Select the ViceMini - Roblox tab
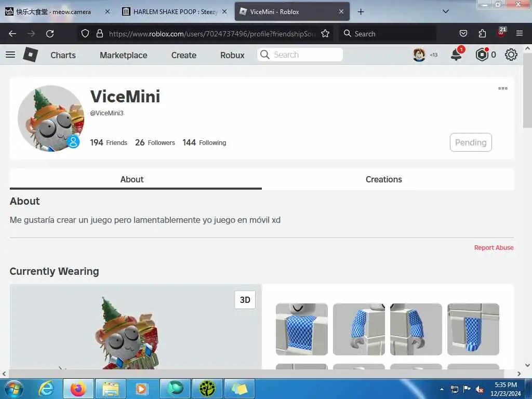The height and width of the screenshot is (399, 532). click(x=292, y=12)
